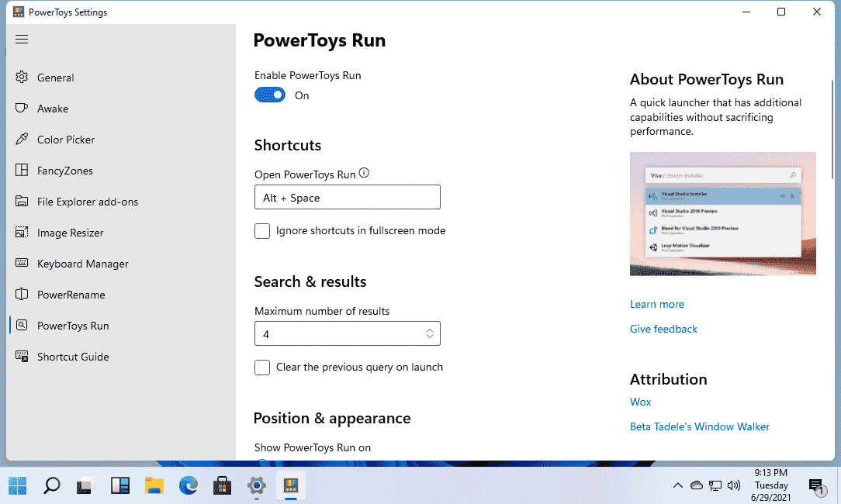
Task: Click the Show PowerToys Run on label
Action: pyautogui.click(x=313, y=447)
